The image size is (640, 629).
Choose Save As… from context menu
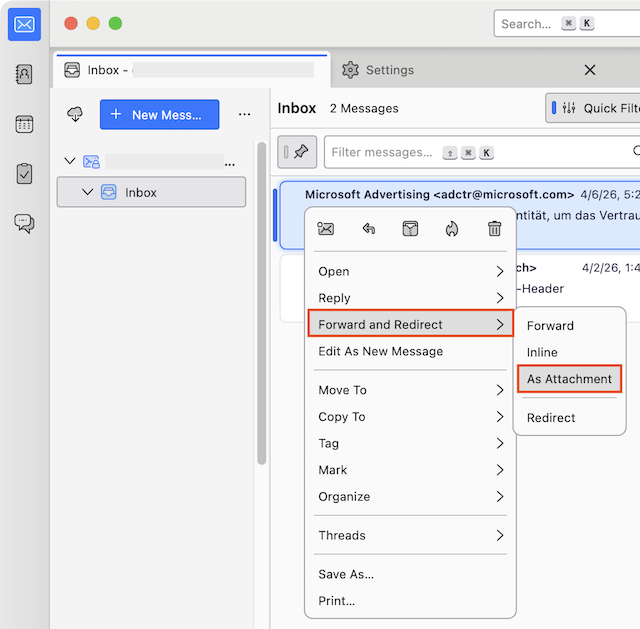tap(411, 574)
